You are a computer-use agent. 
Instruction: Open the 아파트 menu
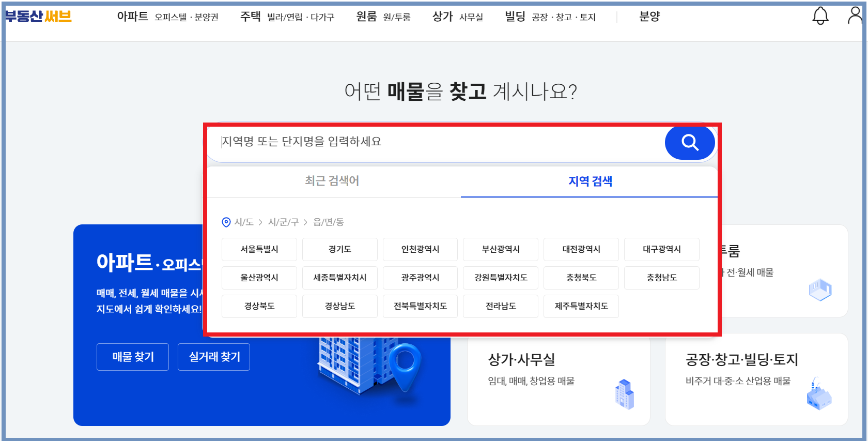click(133, 17)
